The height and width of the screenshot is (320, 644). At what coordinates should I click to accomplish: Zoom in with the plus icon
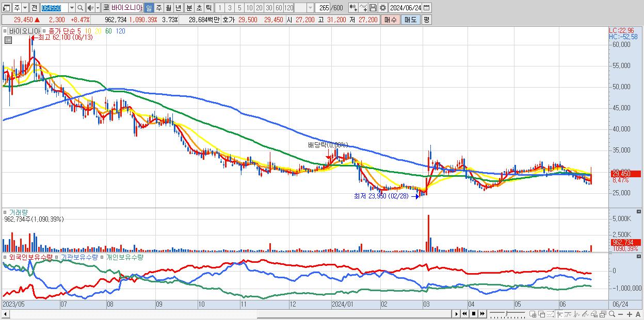tap(629, 314)
